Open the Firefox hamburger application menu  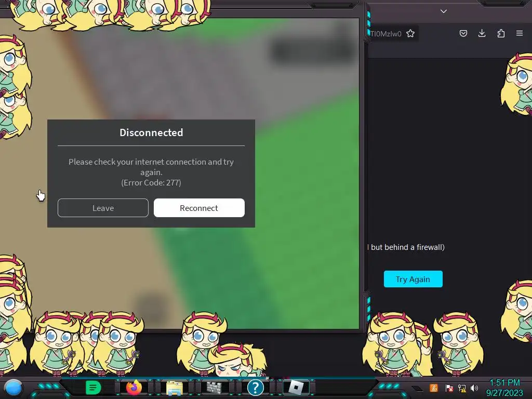pyautogui.click(x=520, y=33)
